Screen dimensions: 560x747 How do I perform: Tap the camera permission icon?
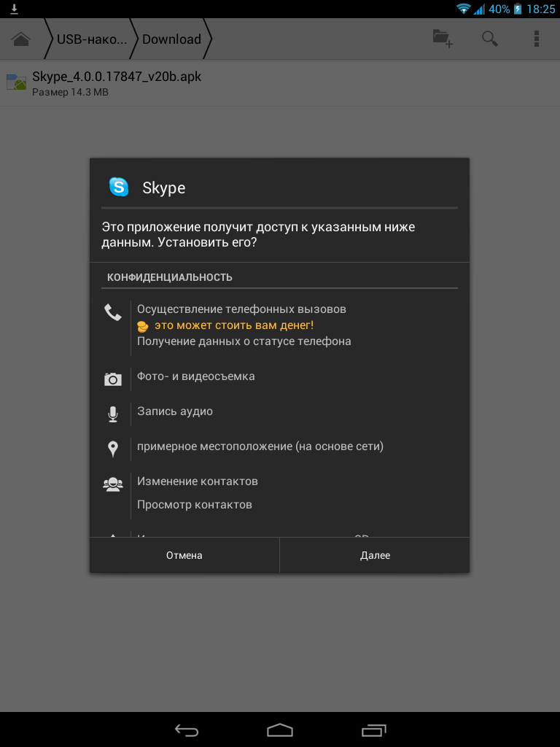tap(113, 379)
